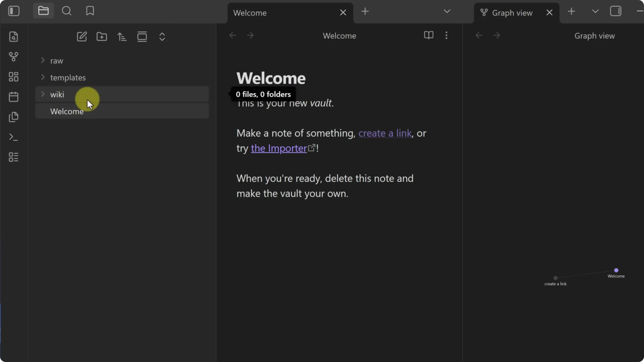Add a new tab after Welcome
The image size is (644, 362).
click(365, 11)
